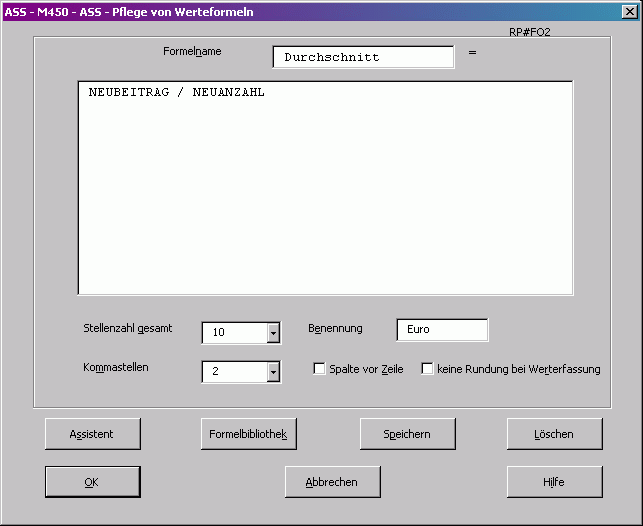Click into the Formelname field showing Durchschnitt

tap(362, 57)
